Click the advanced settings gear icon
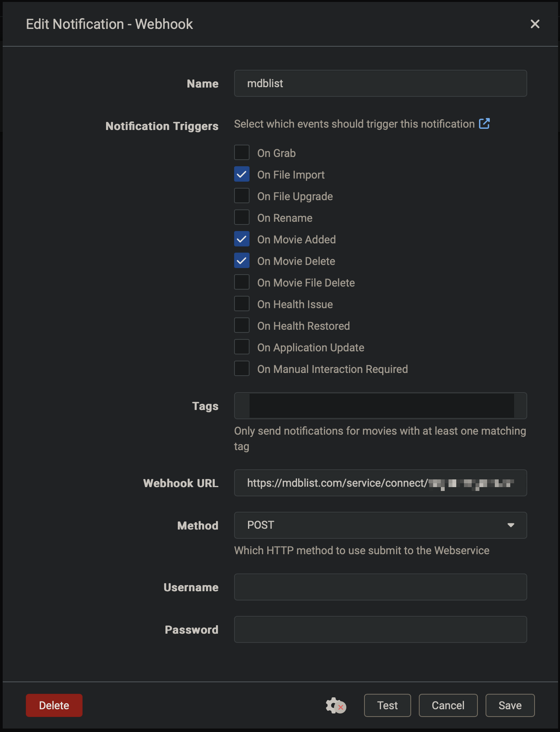 click(334, 705)
